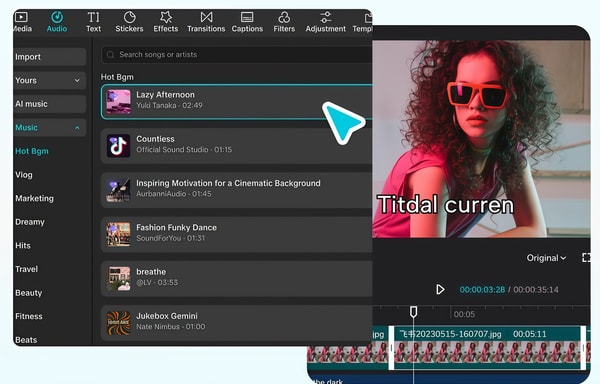Open the Original aspect ratio dropdown

tap(546, 258)
